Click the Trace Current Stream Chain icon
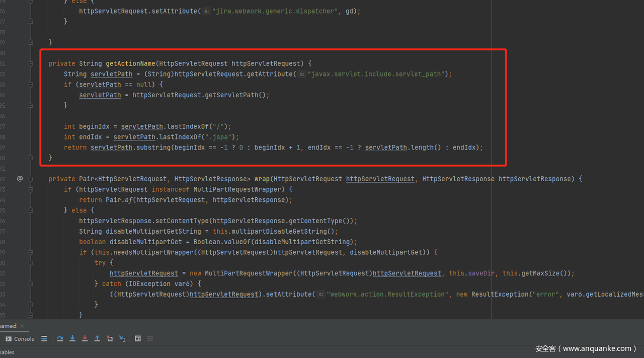This screenshot has height=358, width=644. [150, 339]
